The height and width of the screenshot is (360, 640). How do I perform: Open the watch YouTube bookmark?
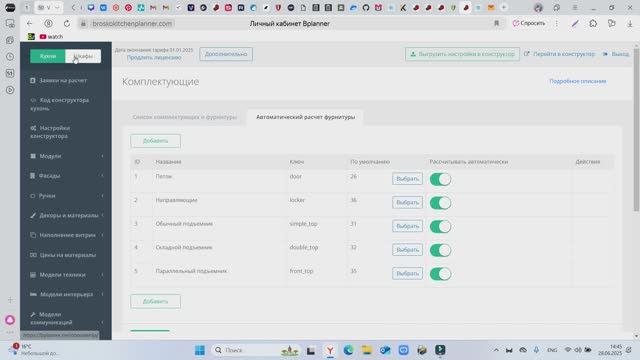[51, 37]
